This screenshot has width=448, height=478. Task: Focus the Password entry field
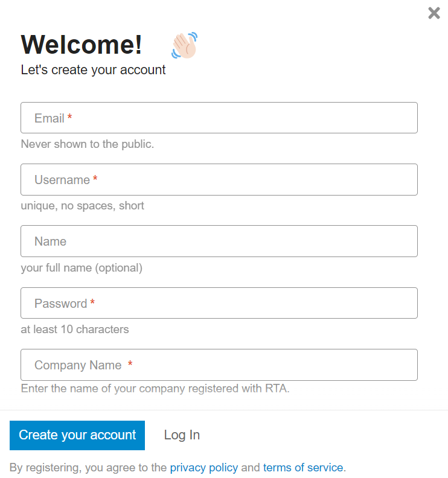219,303
